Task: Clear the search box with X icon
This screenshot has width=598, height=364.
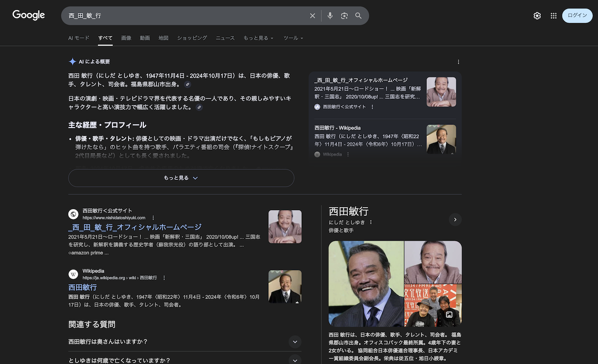Action: pos(312,16)
